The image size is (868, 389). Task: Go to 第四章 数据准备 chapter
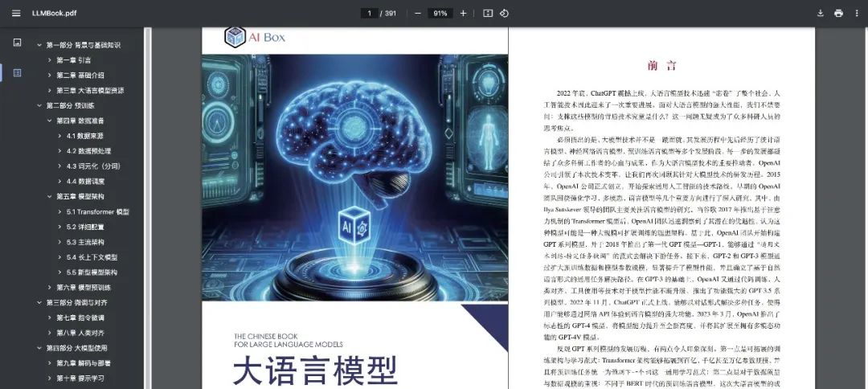click(x=80, y=120)
